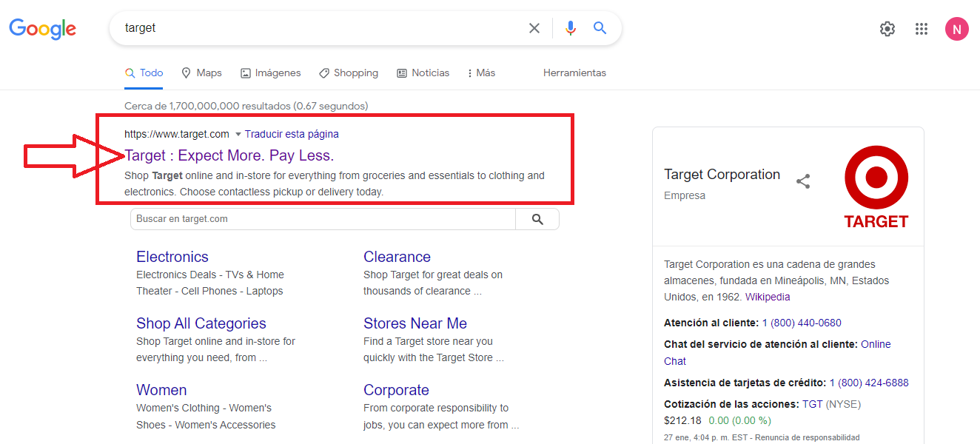The image size is (980, 444).
Task: Clear the search box with X
Action: 534,28
